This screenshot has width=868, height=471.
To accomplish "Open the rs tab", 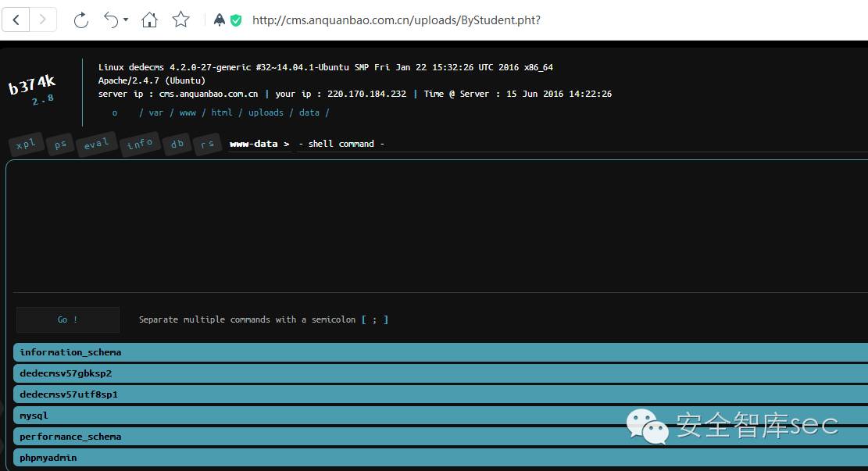I will [208, 144].
